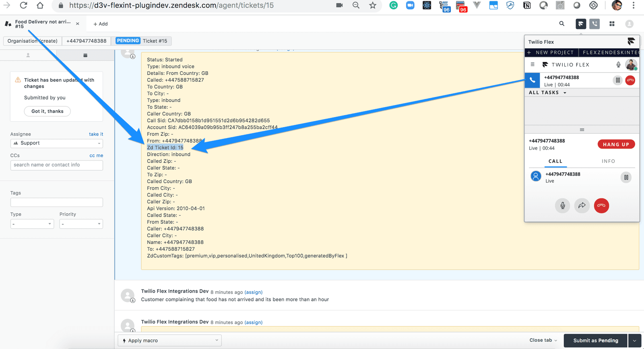Open Organisation (create) breadcrumb tab
This screenshot has height=349, width=644.
tap(33, 41)
